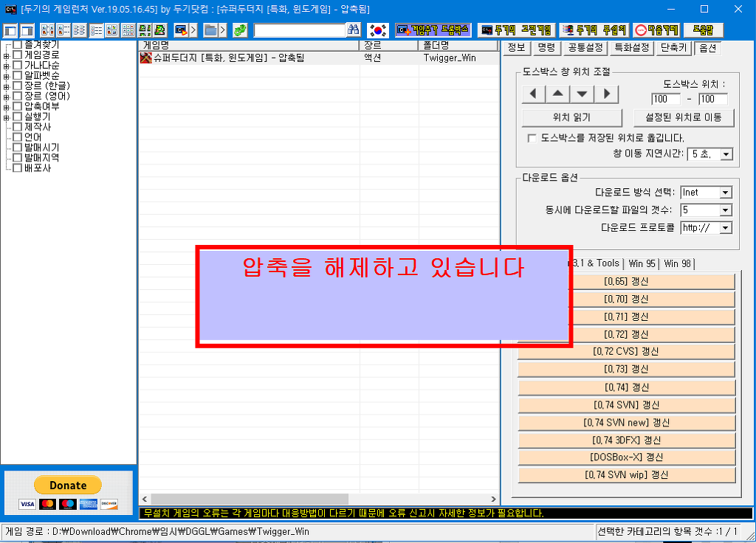Select the second list view mode icon
Viewport: 756px width, 543px height.
(x=63, y=30)
